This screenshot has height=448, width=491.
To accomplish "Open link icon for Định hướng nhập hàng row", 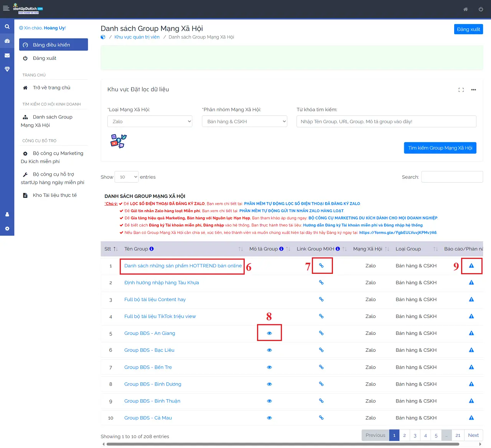I will (321, 283).
